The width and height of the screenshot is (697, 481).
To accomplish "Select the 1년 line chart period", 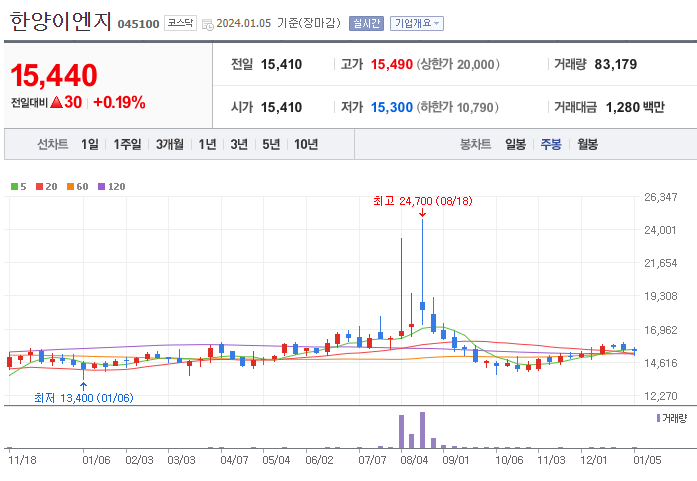I will pyautogui.click(x=207, y=144).
